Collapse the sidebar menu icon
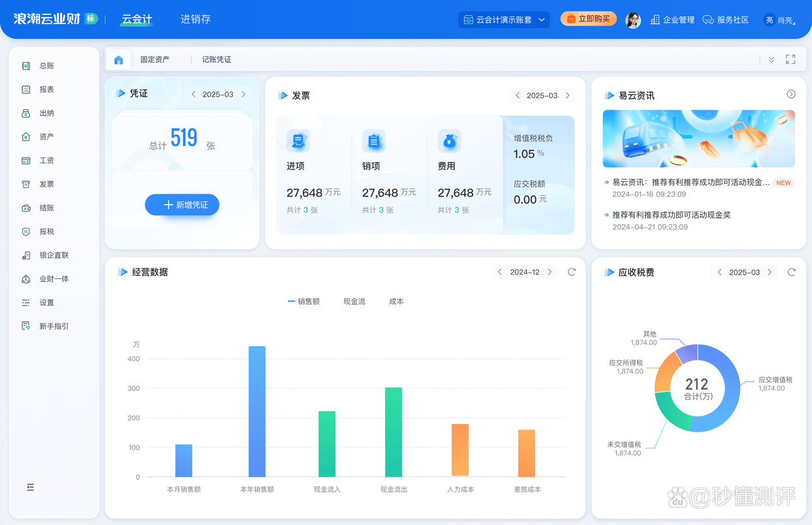The width and height of the screenshot is (812, 525). [30, 487]
